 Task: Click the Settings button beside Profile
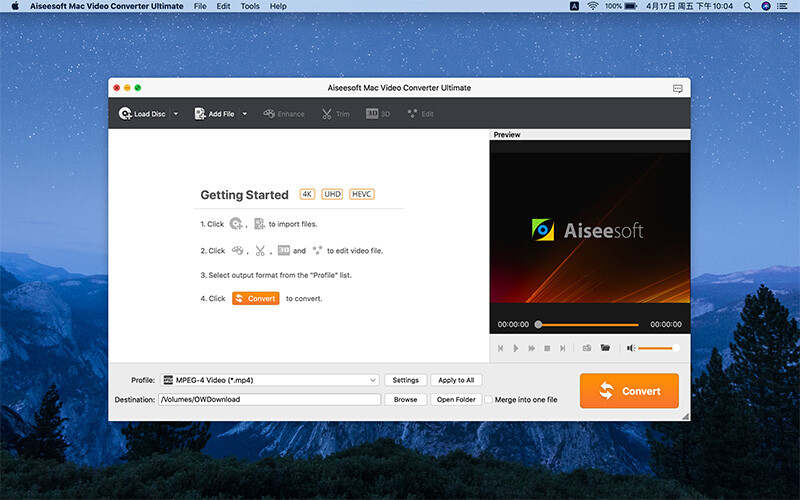[x=406, y=380]
